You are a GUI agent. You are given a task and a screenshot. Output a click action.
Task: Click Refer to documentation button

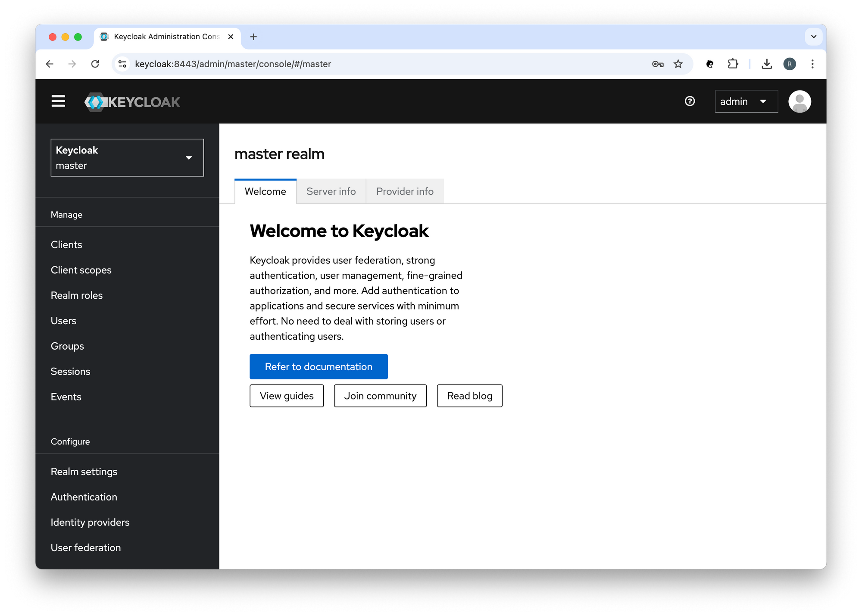point(319,366)
